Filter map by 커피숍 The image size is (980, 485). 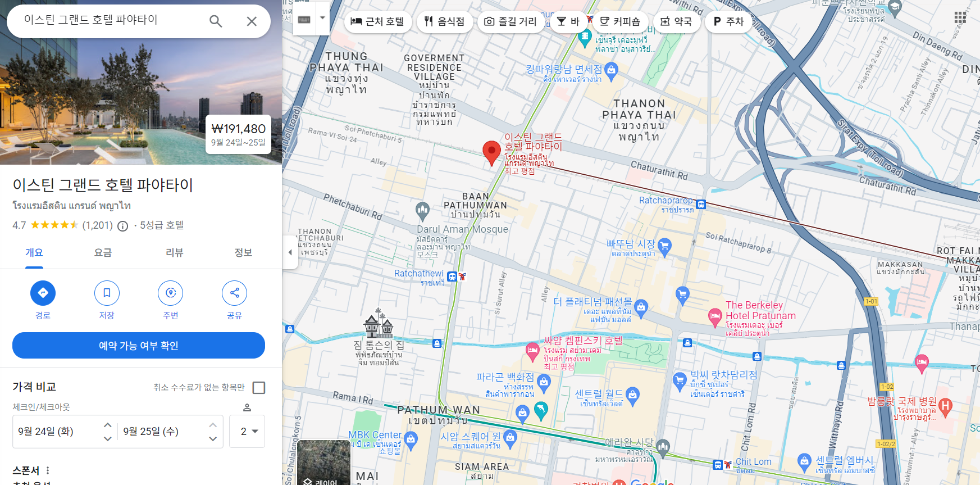coord(621,21)
